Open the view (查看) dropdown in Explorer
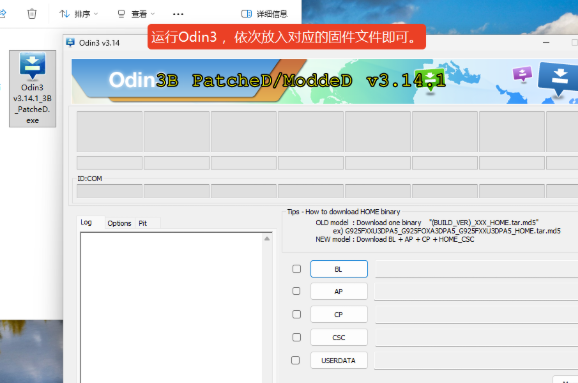This screenshot has width=578, height=383. click(x=136, y=14)
